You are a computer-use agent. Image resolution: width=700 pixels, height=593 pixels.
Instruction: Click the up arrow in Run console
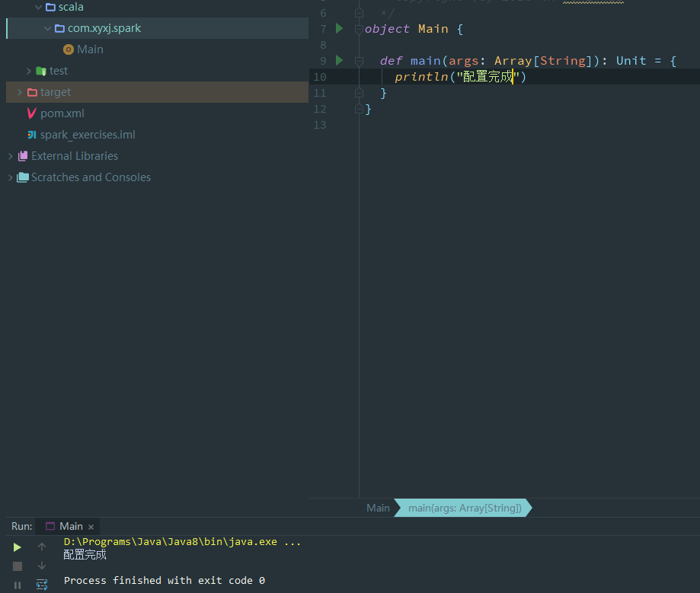click(42, 547)
